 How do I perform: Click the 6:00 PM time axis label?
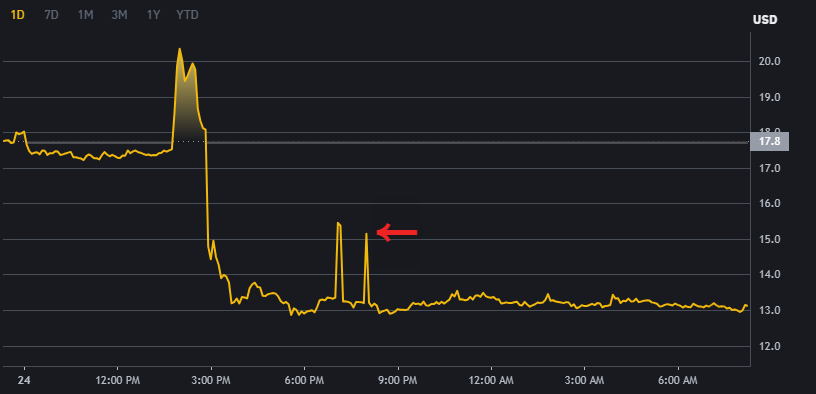point(305,380)
